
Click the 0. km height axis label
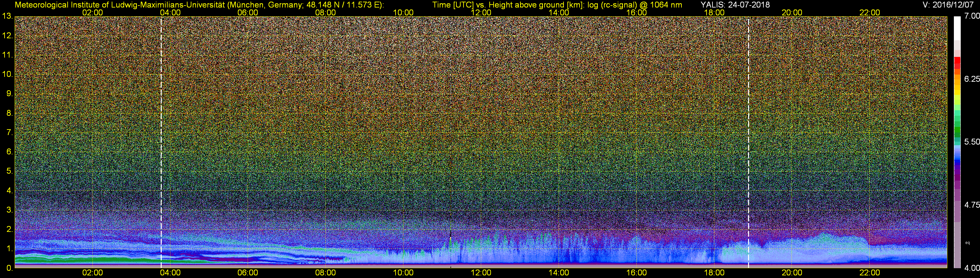[9, 268]
